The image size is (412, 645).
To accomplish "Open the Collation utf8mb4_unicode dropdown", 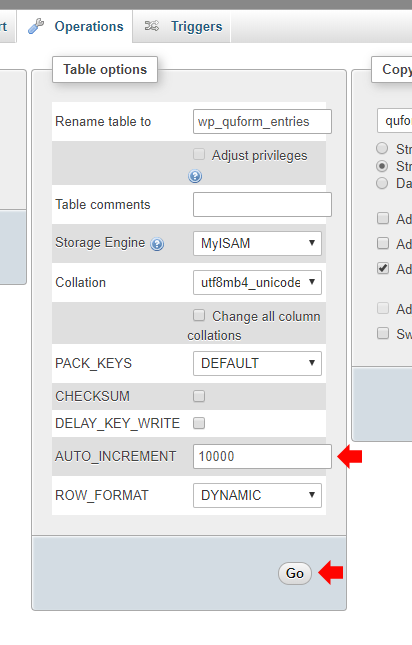I will [257, 282].
